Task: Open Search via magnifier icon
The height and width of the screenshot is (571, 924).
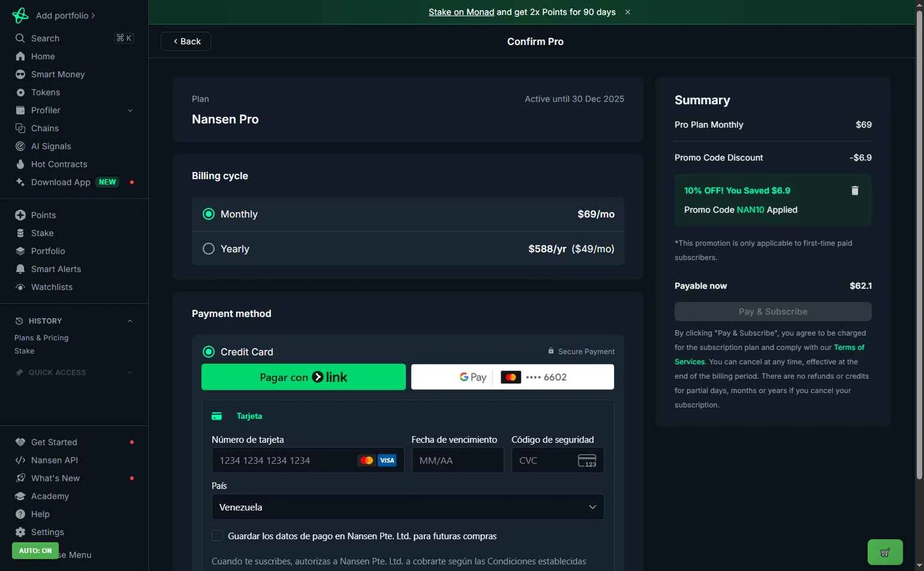Action: [x=20, y=38]
